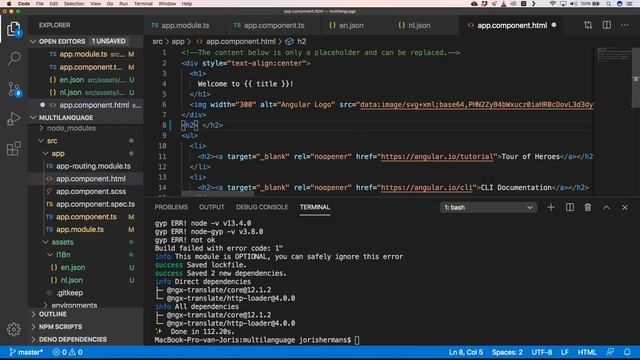
Task: Split the terminal panel
Action: 570,207
